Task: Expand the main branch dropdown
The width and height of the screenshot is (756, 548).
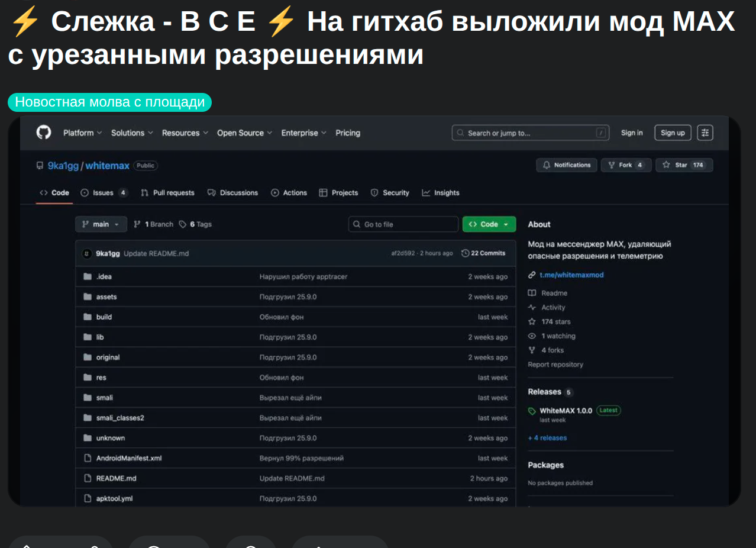Action: 101,224
